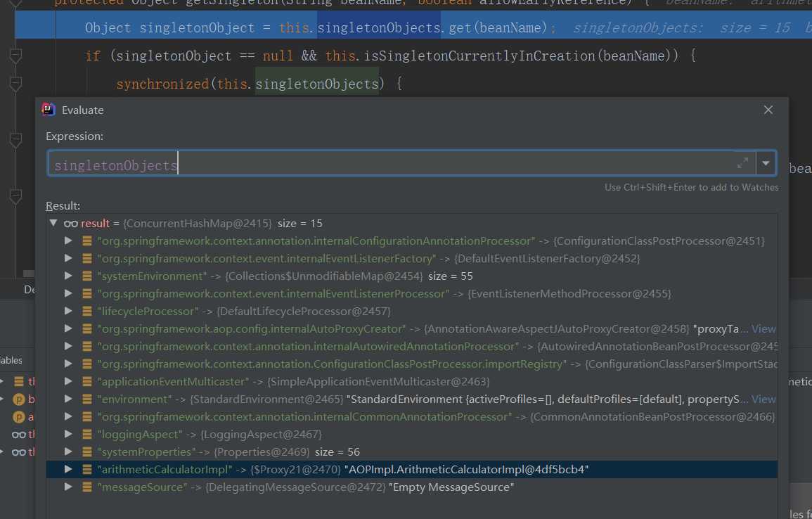Expand the internalAutoProxyCreator entry
This screenshot has width=812, height=519.
(x=67, y=329)
